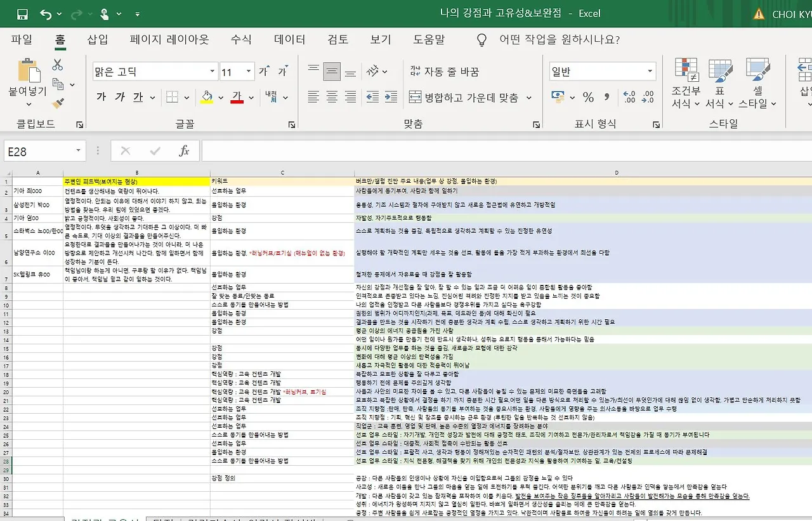Paste using the clipboard icon
The height and width of the screenshot is (521, 812).
point(28,70)
